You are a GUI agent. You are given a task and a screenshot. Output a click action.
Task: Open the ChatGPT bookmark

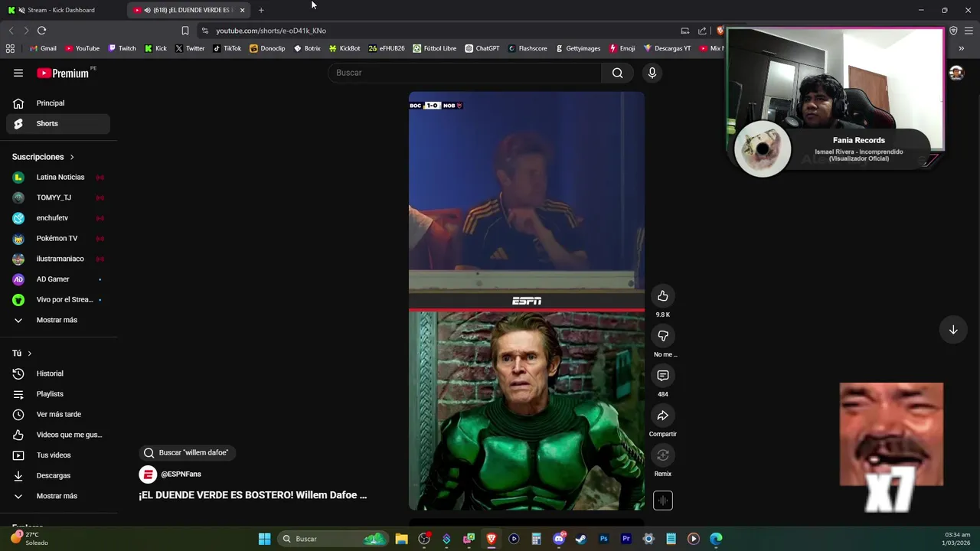point(482,48)
